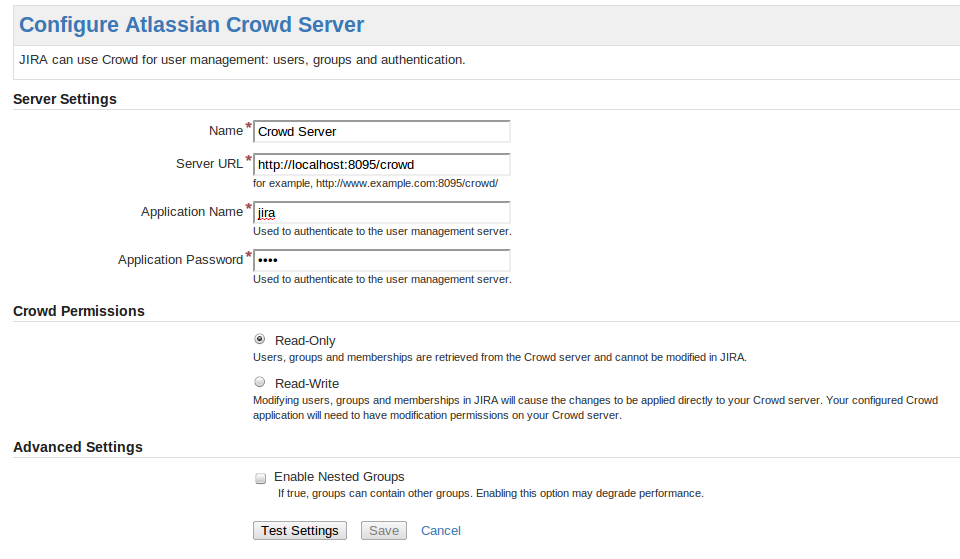Viewport: 960px width, 559px height.
Task: Click the nested groups performance warning text
Action: 491,493
